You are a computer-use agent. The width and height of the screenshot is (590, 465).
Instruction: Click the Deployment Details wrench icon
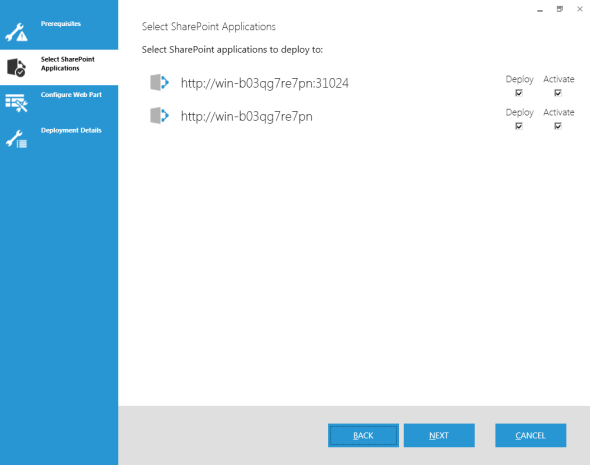[16, 139]
